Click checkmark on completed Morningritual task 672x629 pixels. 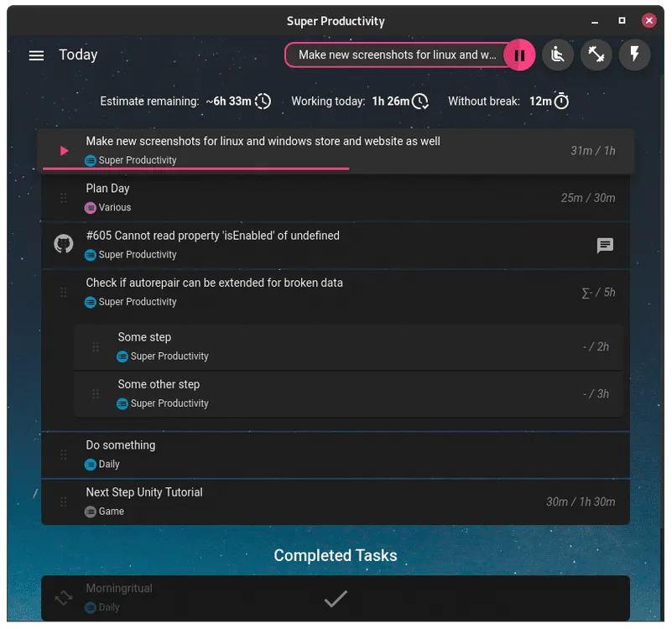coord(336,599)
